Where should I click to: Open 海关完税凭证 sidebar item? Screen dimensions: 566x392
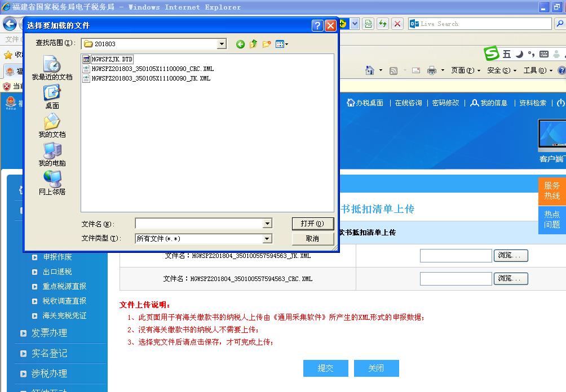(x=64, y=315)
